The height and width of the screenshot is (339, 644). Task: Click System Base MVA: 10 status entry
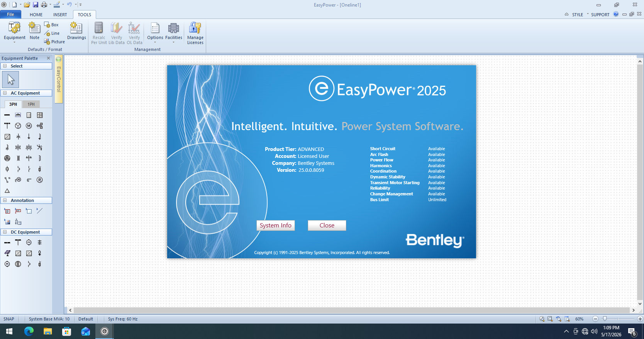[49, 319]
